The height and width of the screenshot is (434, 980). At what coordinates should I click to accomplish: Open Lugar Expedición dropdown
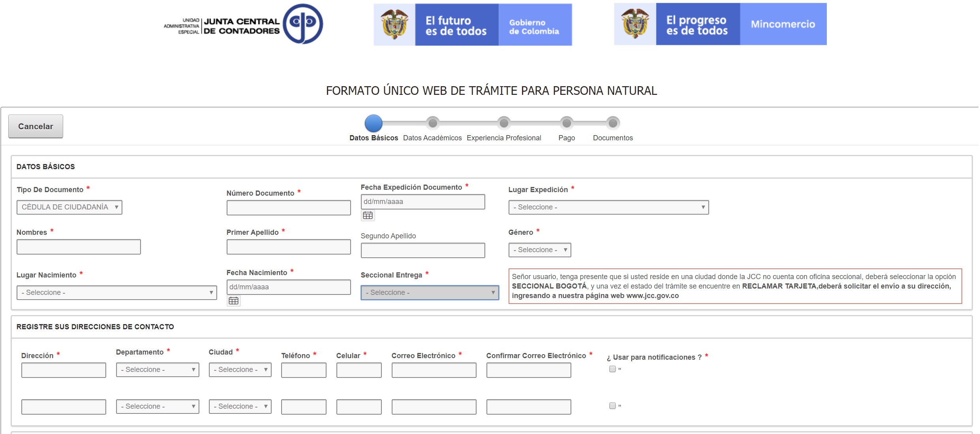coord(608,207)
